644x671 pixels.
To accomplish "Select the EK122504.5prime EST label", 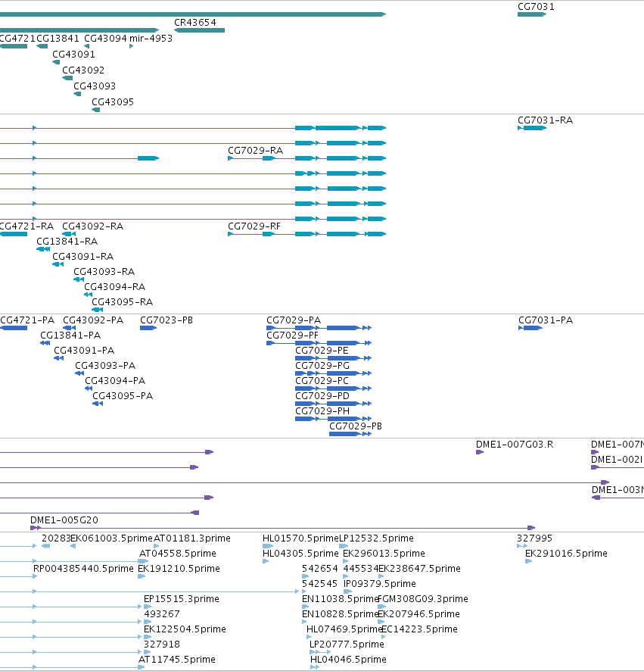I will [185, 629].
